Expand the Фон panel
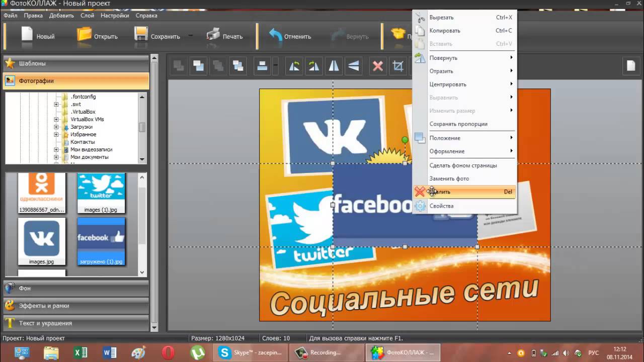Viewport: 644px width, 362px height. click(x=76, y=288)
